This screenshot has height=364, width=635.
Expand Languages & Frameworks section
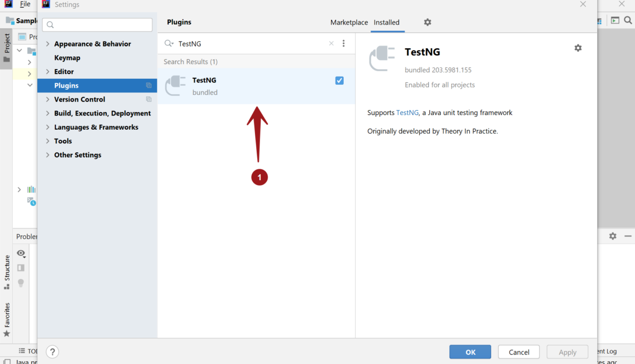click(48, 128)
